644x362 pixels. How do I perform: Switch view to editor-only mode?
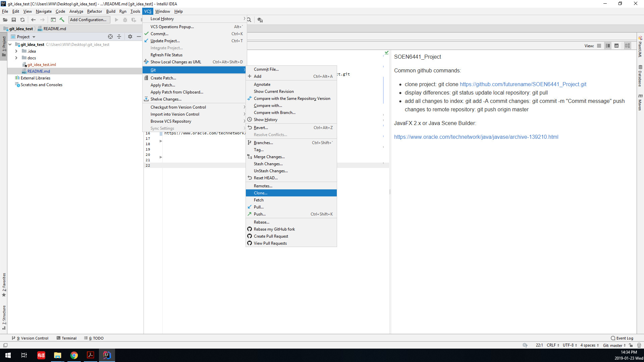pyautogui.click(x=599, y=46)
